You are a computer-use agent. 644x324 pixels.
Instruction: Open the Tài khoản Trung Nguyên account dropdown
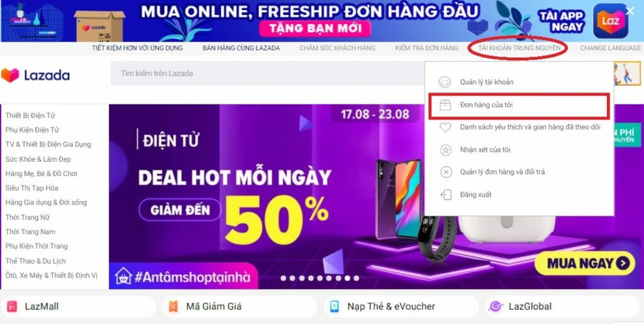tap(519, 48)
